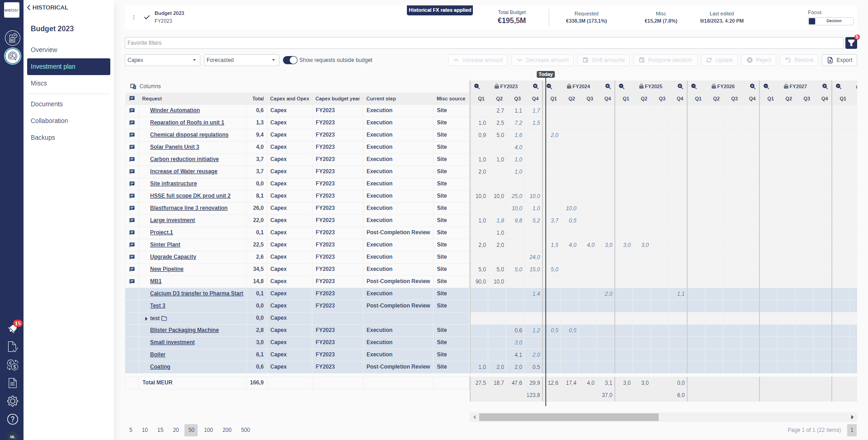The width and height of the screenshot is (868, 440).
Task: Click the Request column header
Action: [152, 99]
